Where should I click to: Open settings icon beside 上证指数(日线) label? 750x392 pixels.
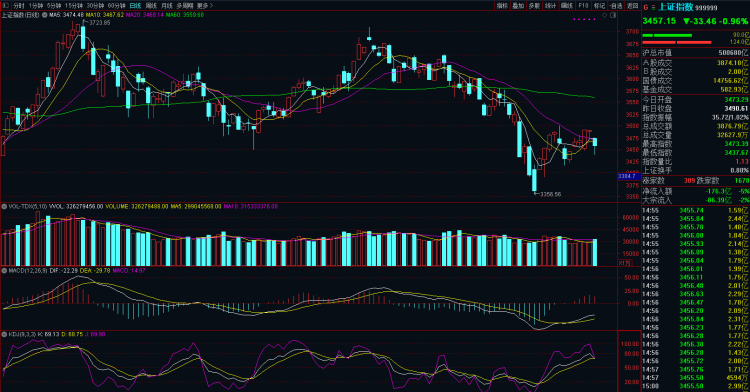(44, 15)
